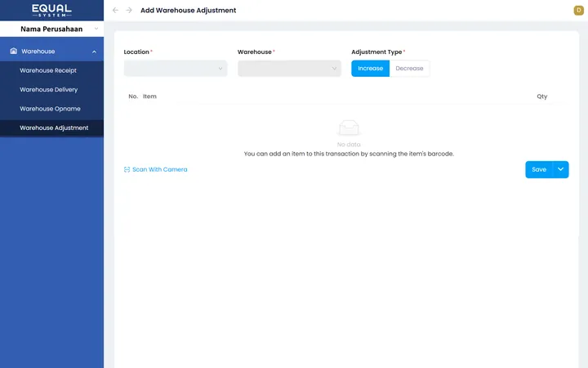588x368 pixels.
Task: Click the barcode scan icon beside Scan With Camera
Action: (127, 170)
